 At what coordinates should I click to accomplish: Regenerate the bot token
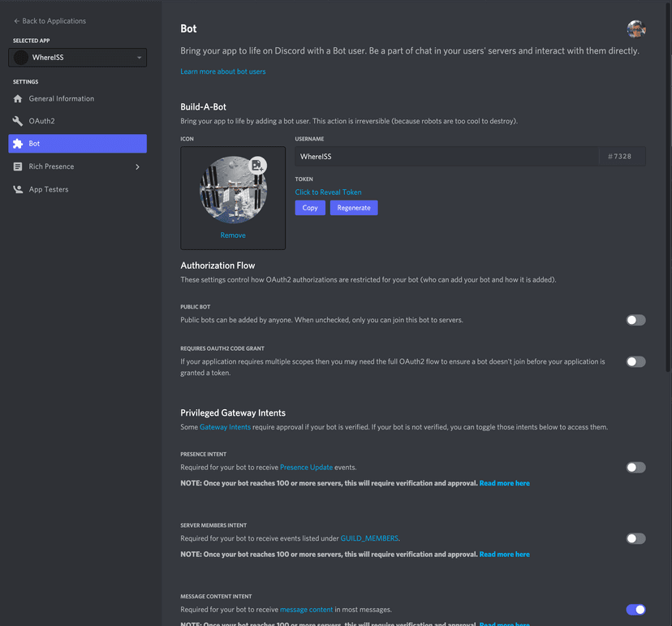pyautogui.click(x=354, y=208)
